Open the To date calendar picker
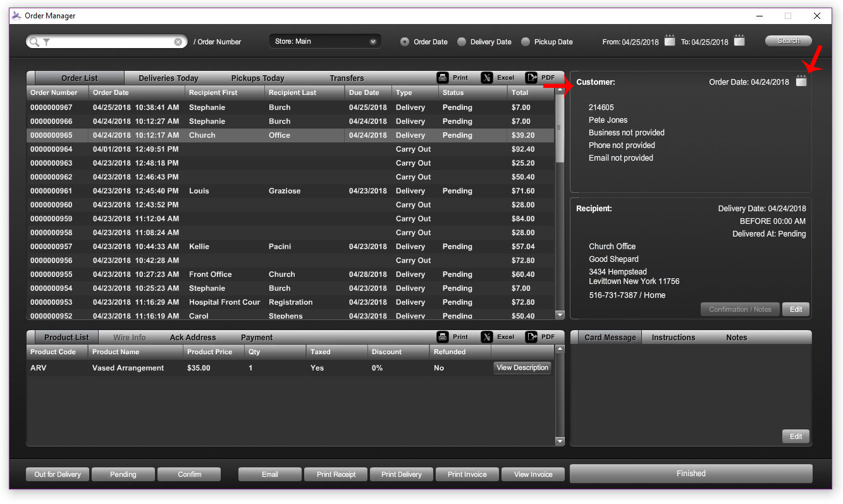Viewport: 843px width, 504px height. tap(739, 41)
